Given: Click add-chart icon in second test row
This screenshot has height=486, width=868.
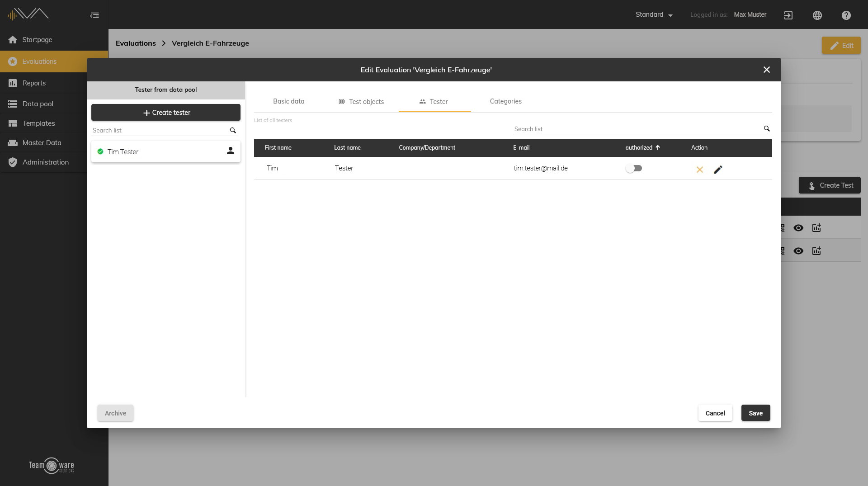Looking at the screenshot, I should pos(816,251).
